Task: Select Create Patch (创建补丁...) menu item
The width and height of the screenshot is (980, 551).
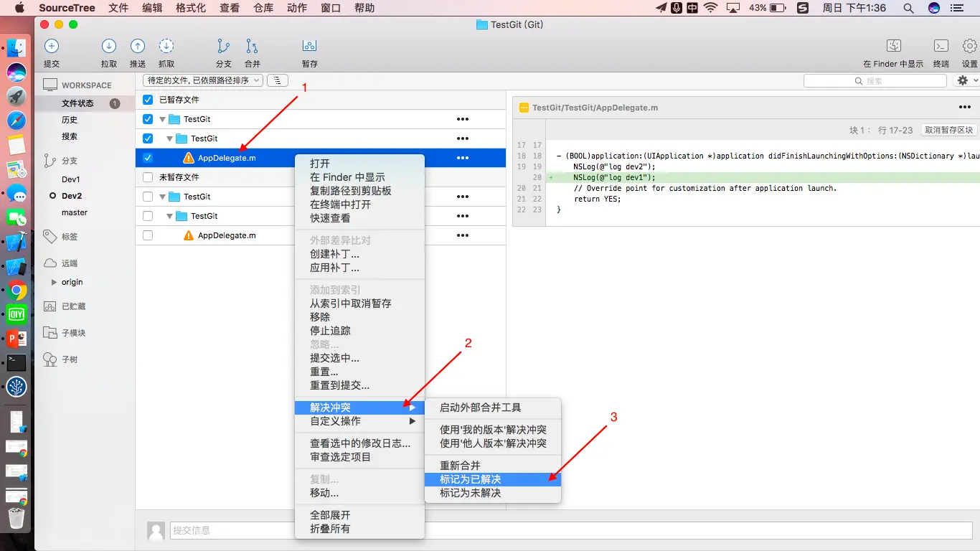Action: (360, 254)
